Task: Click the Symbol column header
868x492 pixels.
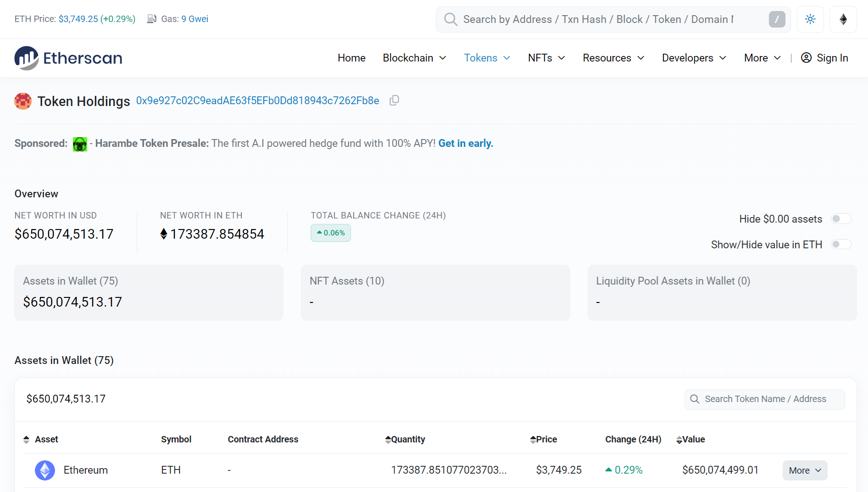Action: (x=176, y=439)
